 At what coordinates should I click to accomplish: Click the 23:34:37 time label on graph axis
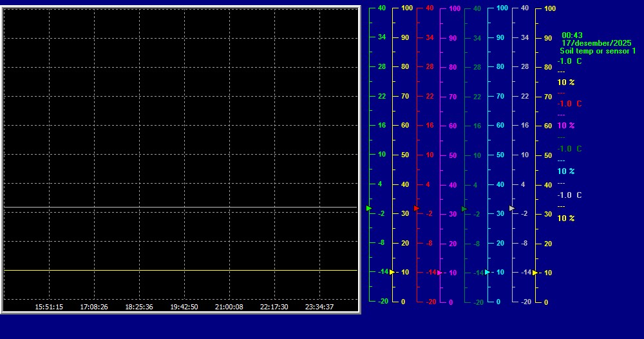coord(319,307)
